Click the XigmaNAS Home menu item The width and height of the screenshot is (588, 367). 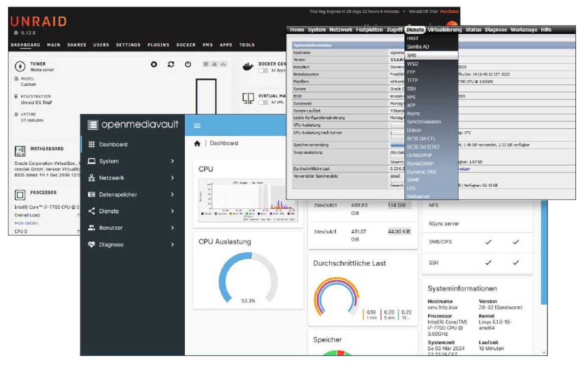click(297, 30)
